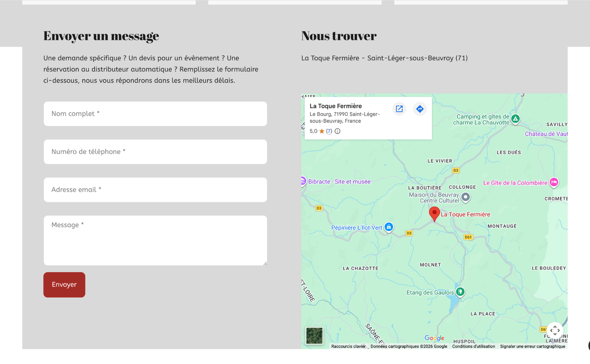Select Le Gîte de la Colombière marker
Viewport: 590px width, 364px height.
tap(553, 182)
